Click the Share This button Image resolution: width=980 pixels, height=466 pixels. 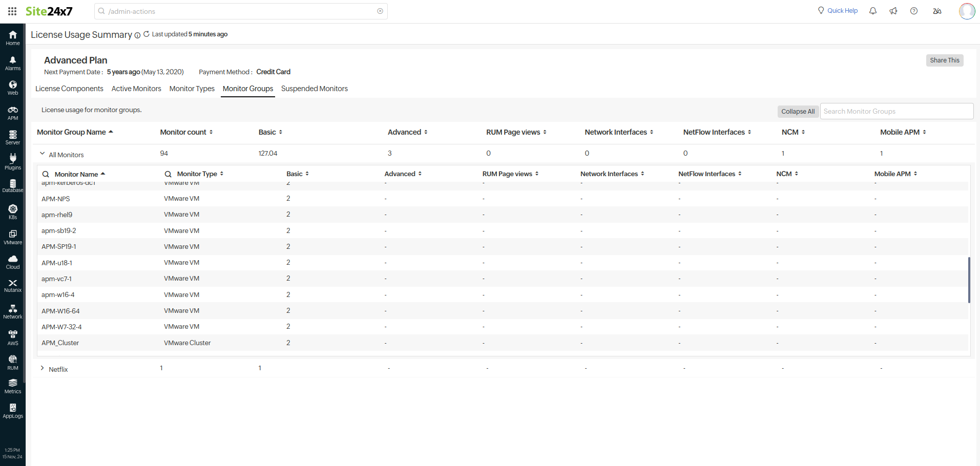(944, 60)
